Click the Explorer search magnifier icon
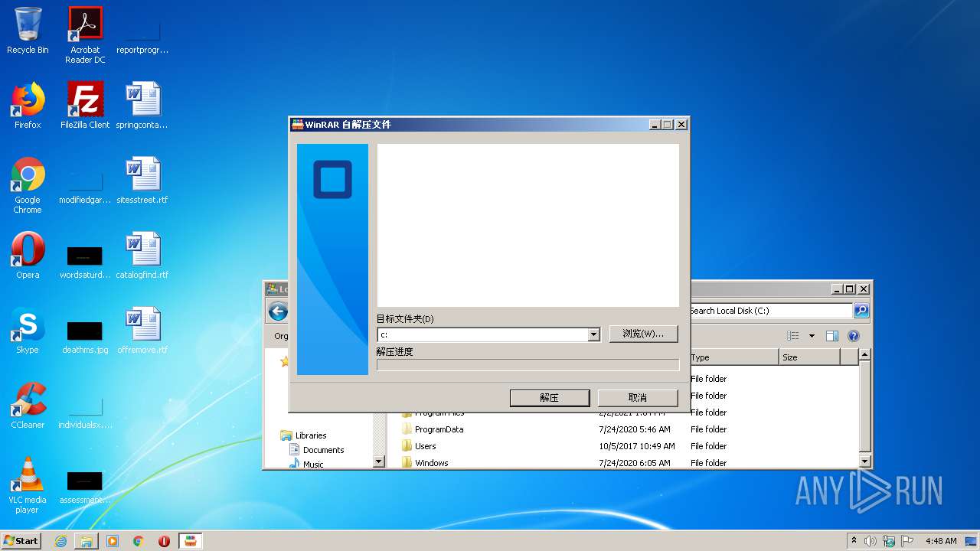 pyautogui.click(x=861, y=311)
